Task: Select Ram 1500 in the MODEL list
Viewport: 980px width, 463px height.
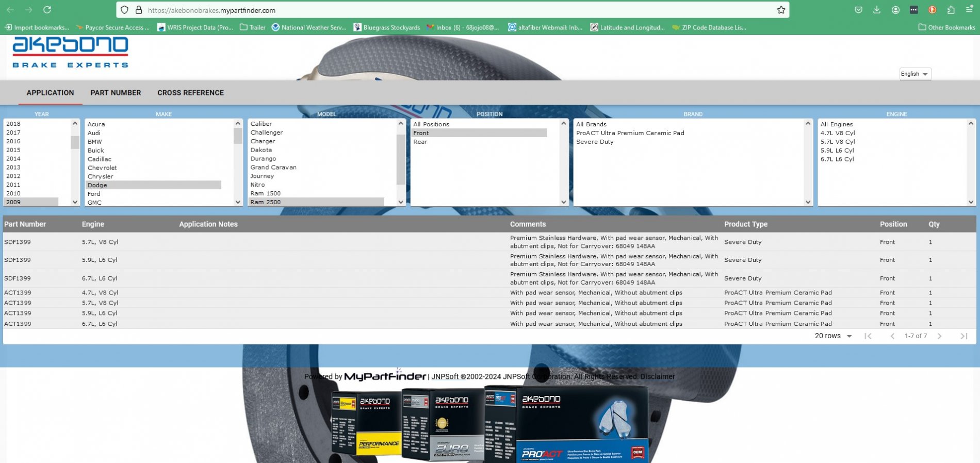Action: 317,193
